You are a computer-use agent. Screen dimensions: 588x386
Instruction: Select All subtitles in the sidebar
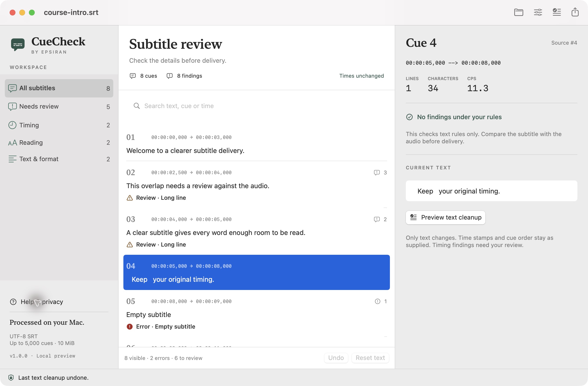click(x=59, y=88)
